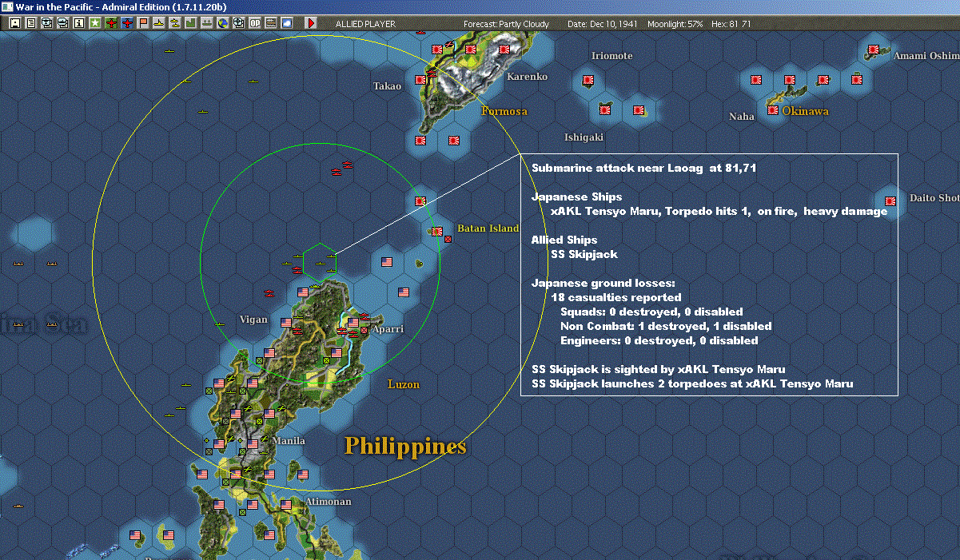Click the 'Naha' map label
Viewport: 960px width, 560px height.
click(742, 117)
